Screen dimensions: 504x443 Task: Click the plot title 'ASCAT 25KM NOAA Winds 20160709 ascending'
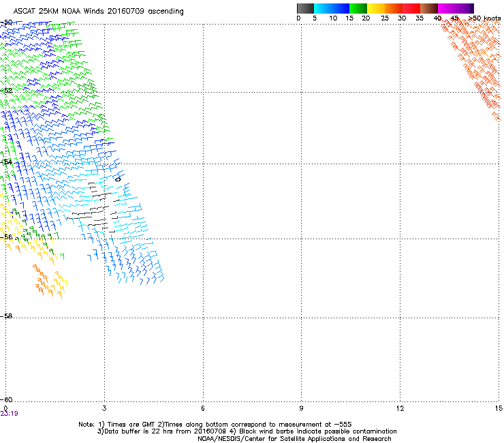point(98,12)
